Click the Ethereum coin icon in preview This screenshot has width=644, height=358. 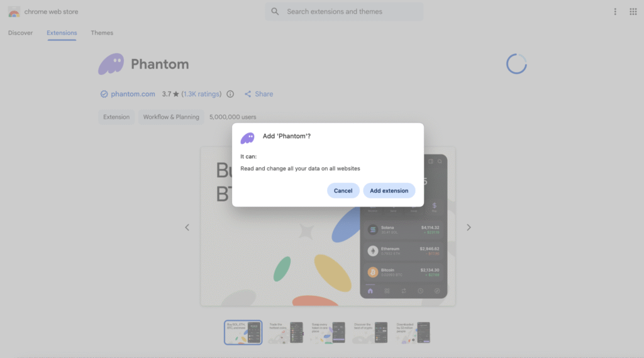click(372, 251)
